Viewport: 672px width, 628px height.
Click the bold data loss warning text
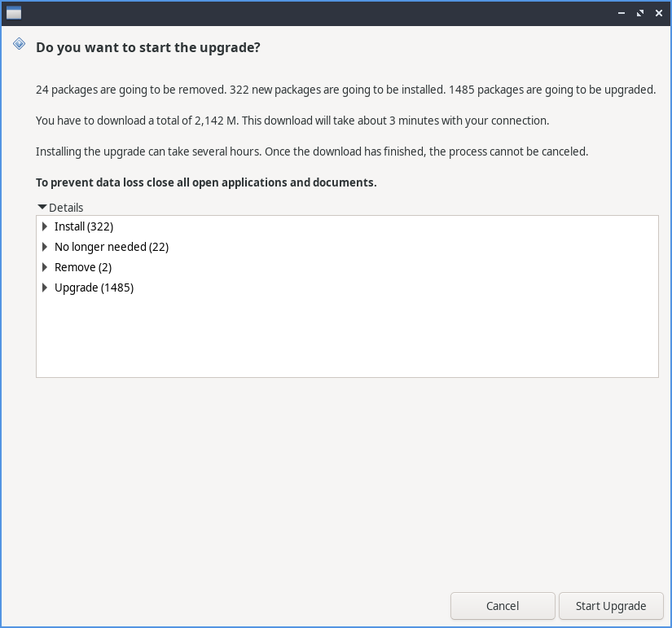206,182
